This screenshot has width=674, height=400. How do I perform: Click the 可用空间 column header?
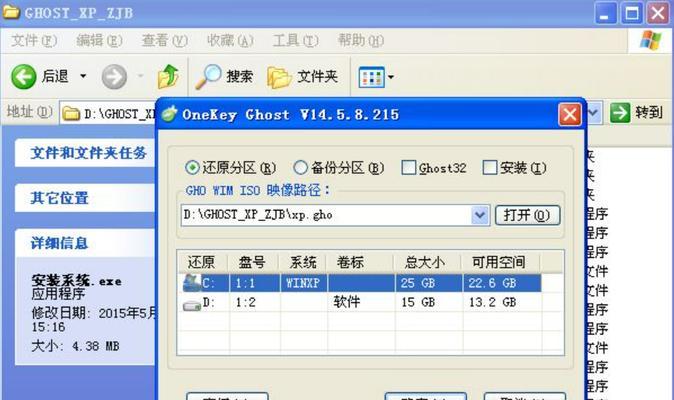point(501,262)
